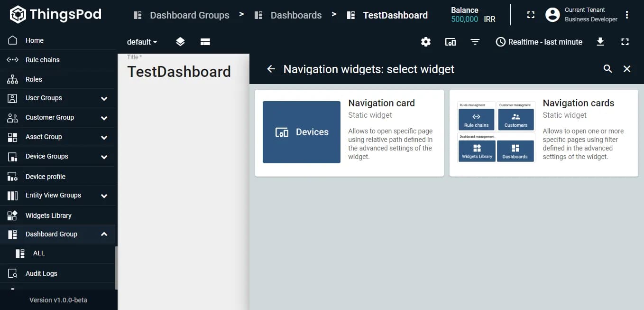This screenshot has width=644, height=310.
Task: Toggle dashboard fullscreen in toolbar
Action: (x=625, y=42)
